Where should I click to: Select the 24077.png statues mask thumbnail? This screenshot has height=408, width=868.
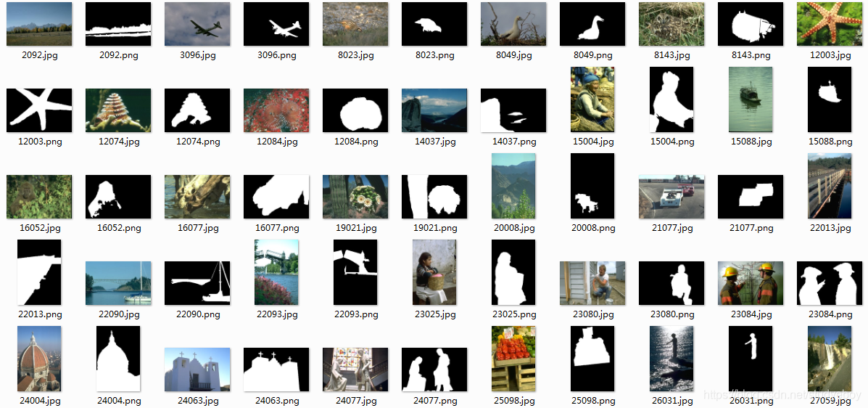coord(434,370)
